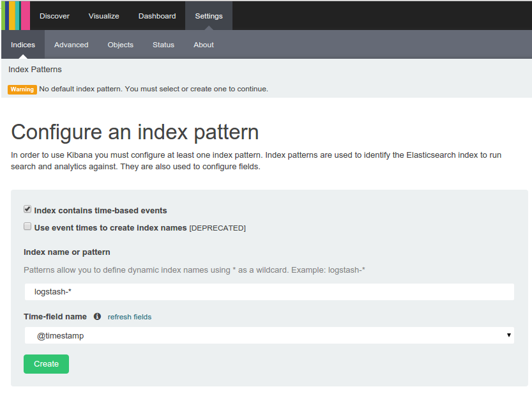Viewport: 532px width, 396px height.
Task: Click the Index Patterns heading text
Action: pyautogui.click(x=35, y=69)
